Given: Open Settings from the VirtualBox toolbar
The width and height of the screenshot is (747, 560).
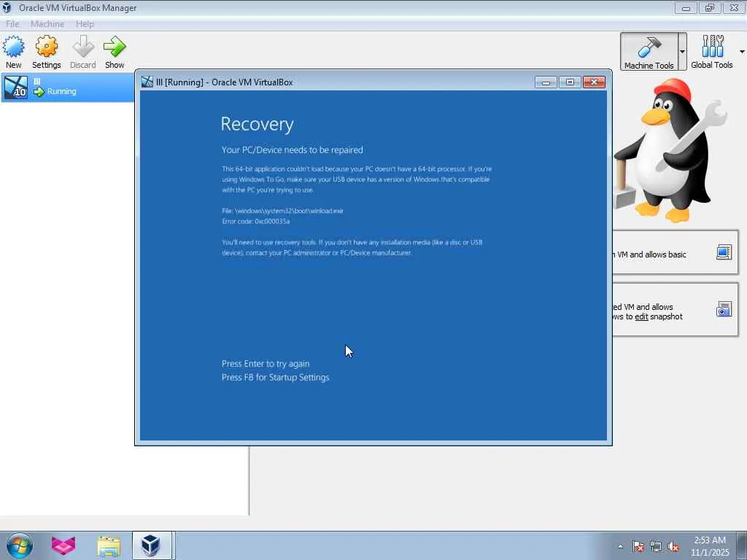Looking at the screenshot, I should [x=46, y=52].
